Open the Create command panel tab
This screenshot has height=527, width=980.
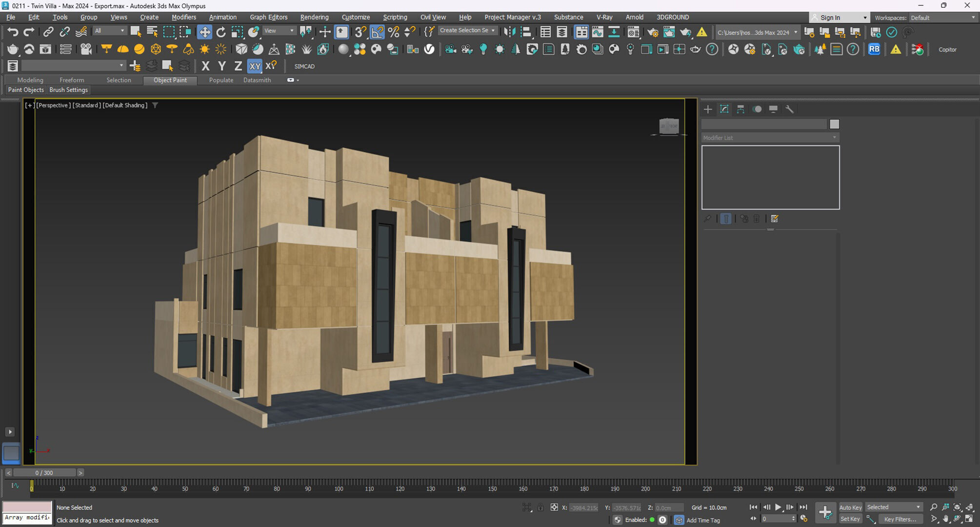click(708, 109)
